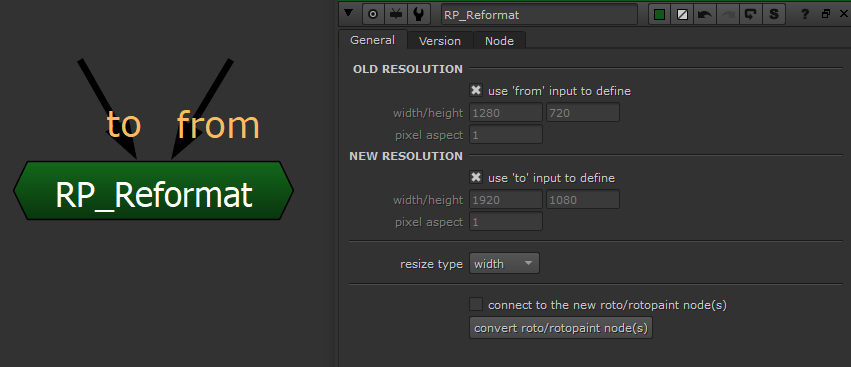Click the S icon button
The width and height of the screenshot is (851, 367).
coord(773,15)
